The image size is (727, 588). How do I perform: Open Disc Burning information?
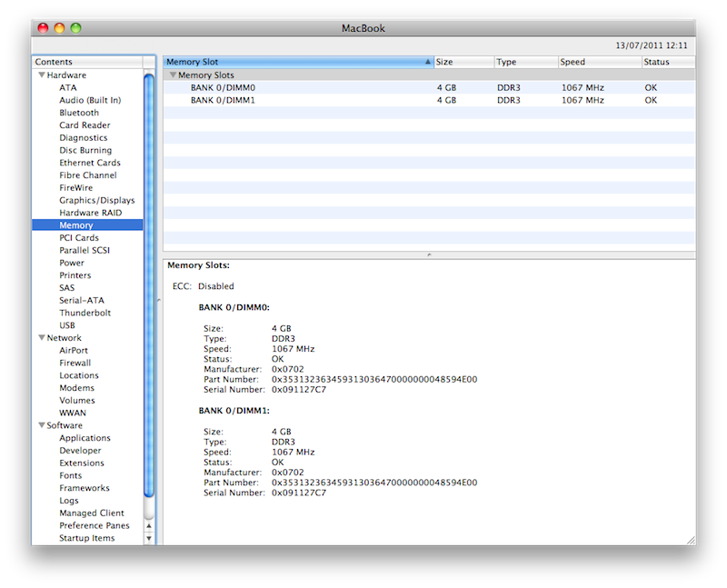85,150
